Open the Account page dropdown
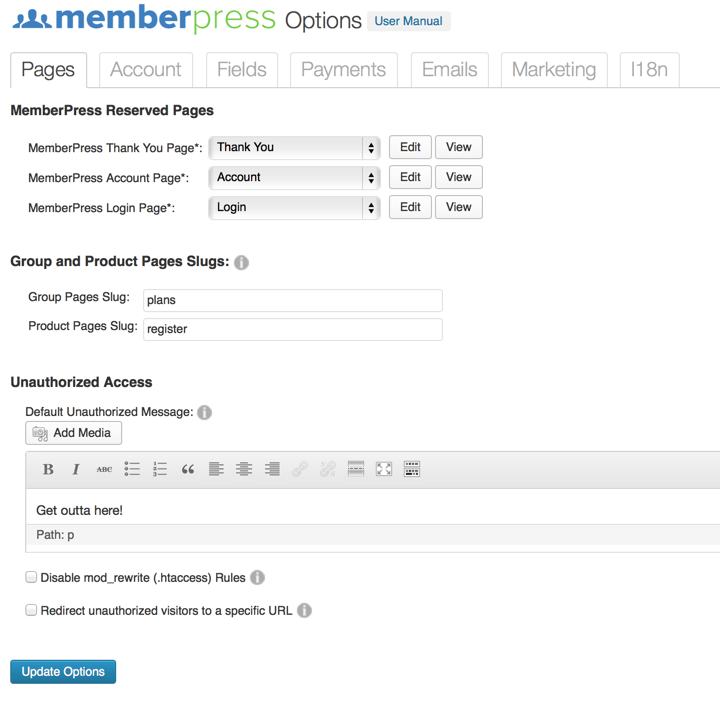The height and width of the screenshot is (702, 720). [294, 178]
